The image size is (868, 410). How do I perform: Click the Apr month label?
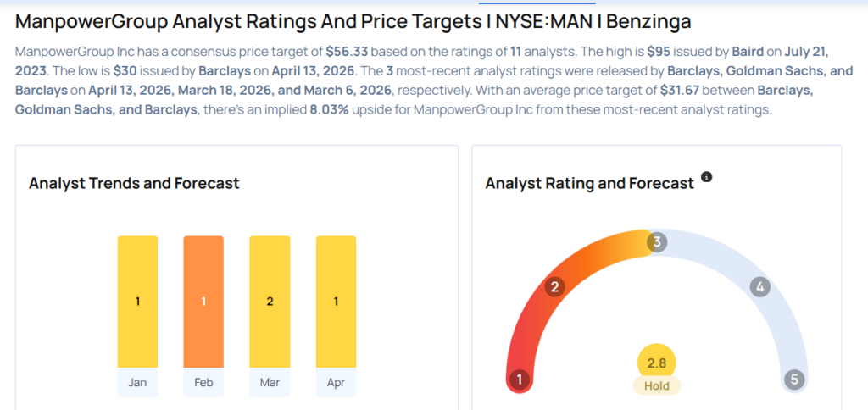[336, 383]
